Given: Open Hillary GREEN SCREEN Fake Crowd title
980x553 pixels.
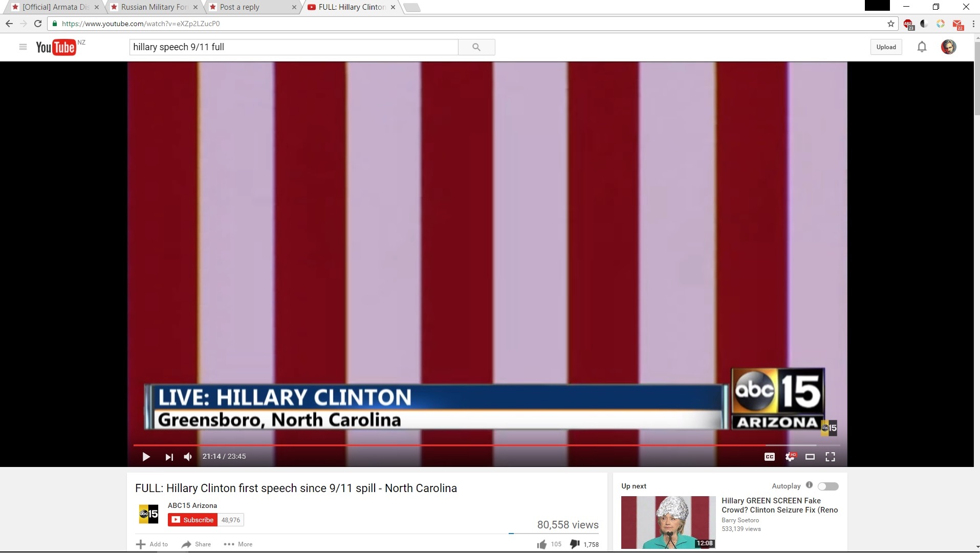Looking at the screenshot, I should (779, 505).
